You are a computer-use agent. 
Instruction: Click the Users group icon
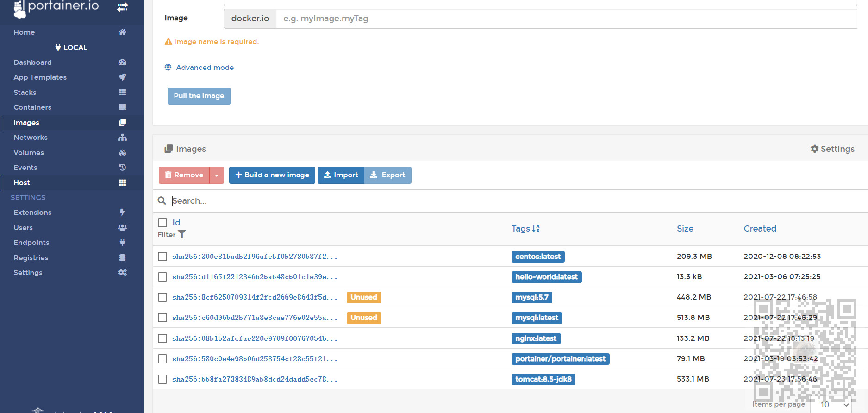tap(122, 227)
